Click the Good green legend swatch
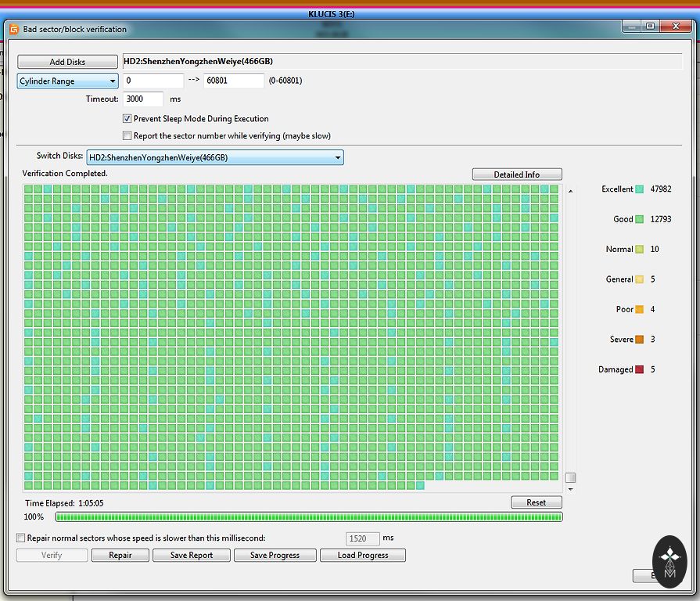The height and width of the screenshot is (601, 700). tap(639, 220)
